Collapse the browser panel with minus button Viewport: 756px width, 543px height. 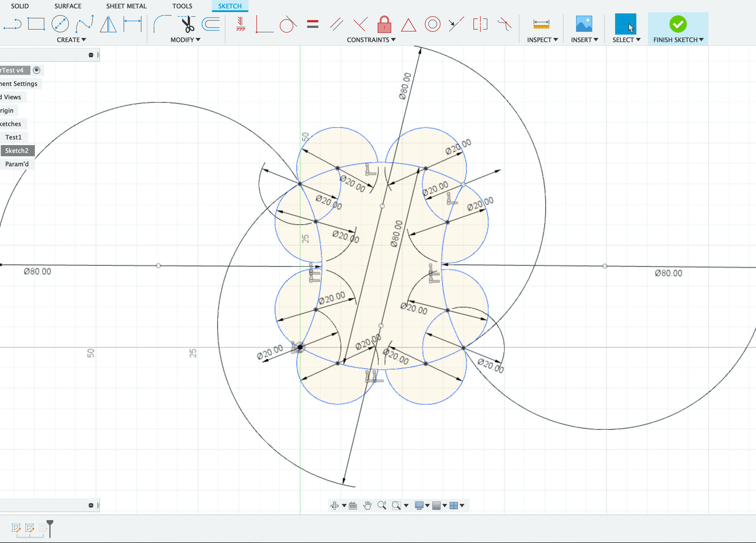(91, 55)
